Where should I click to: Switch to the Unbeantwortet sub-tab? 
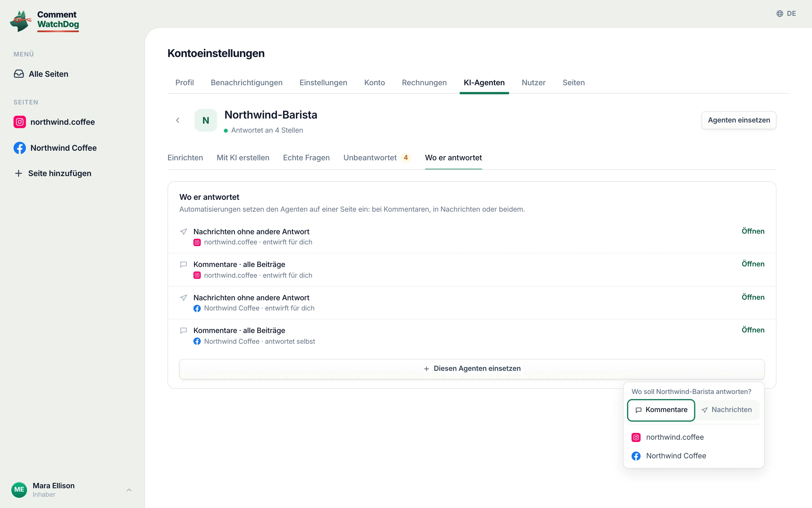377,157
